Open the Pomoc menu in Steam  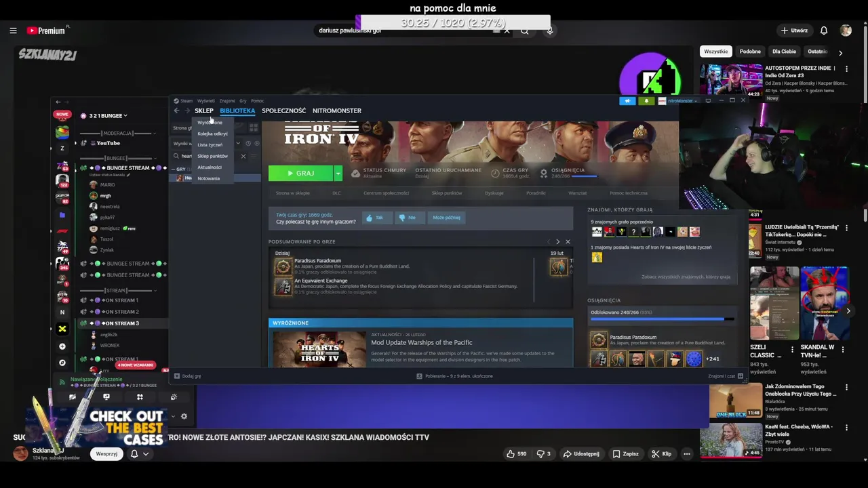coord(258,101)
